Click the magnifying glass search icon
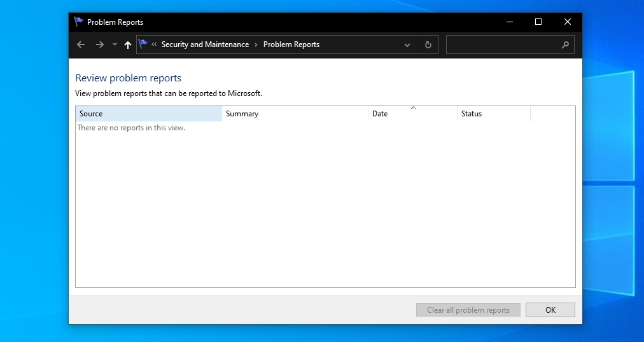 click(x=565, y=44)
